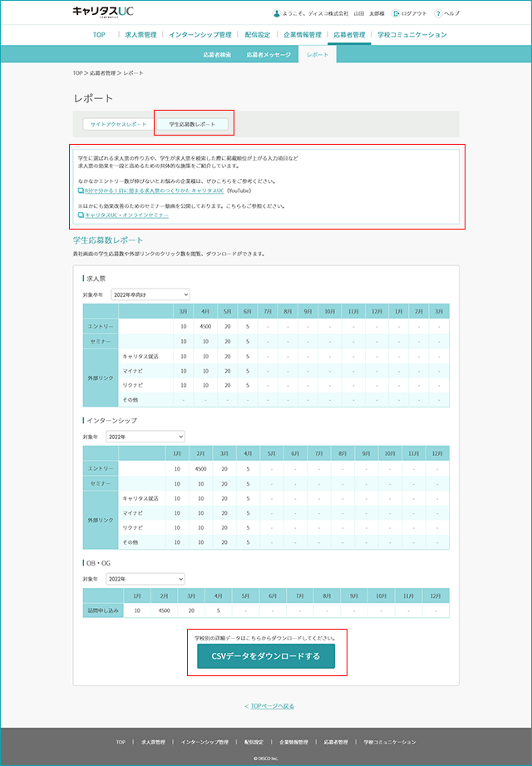Click マイナビ row label in 求人票 table

click(x=133, y=371)
